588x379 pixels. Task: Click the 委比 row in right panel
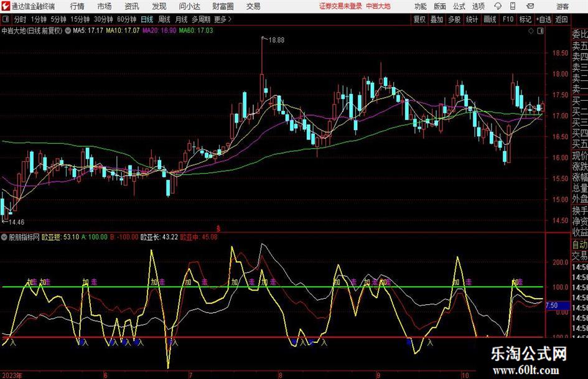click(579, 34)
